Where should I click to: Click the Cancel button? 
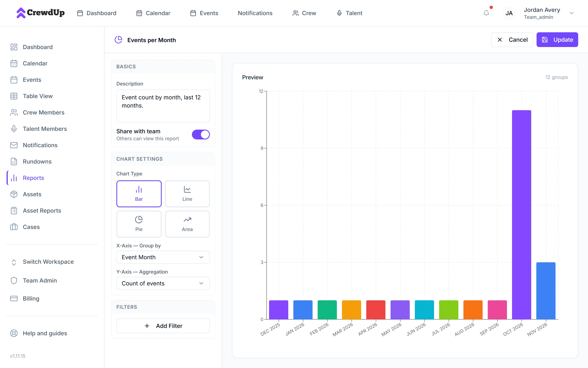[512, 40]
